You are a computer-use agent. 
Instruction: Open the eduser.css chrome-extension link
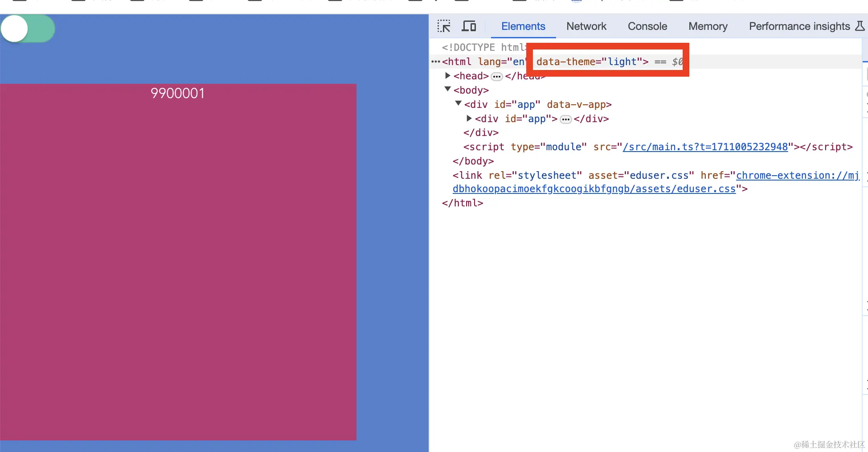click(656, 182)
